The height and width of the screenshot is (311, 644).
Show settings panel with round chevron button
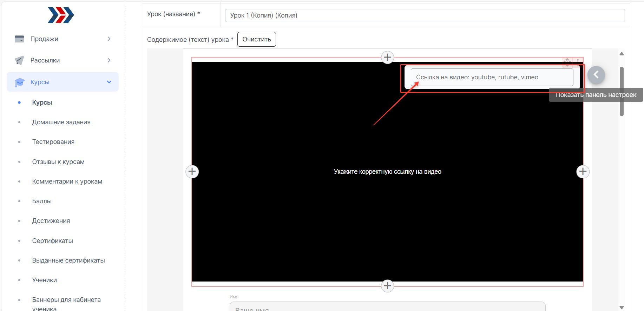pyautogui.click(x=596, y=75)
